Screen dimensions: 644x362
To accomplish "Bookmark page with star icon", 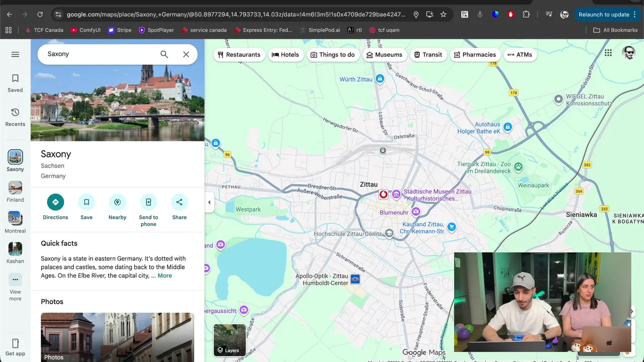I will (443, 15).
